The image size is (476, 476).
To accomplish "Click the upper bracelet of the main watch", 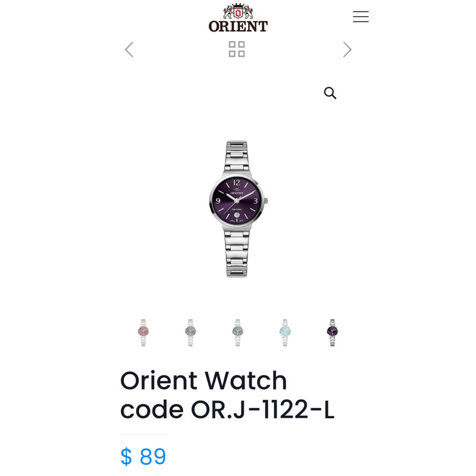I will coord(237,156).
